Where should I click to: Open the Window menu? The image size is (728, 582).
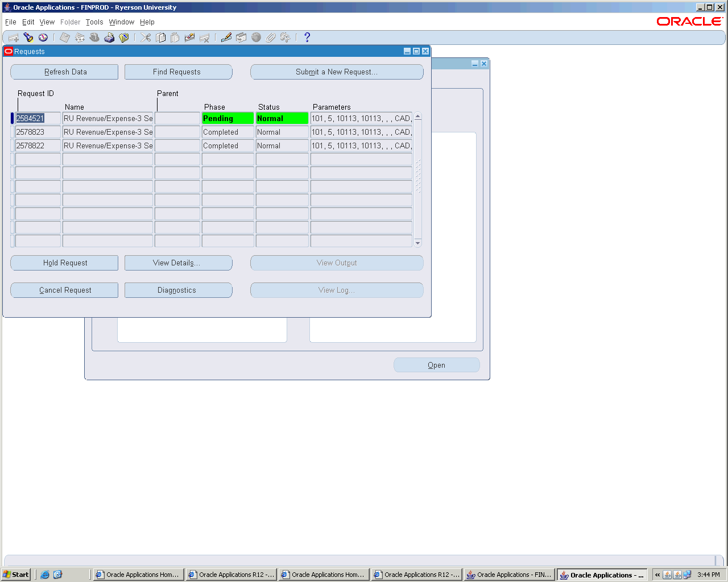click(x=121, y=22)
